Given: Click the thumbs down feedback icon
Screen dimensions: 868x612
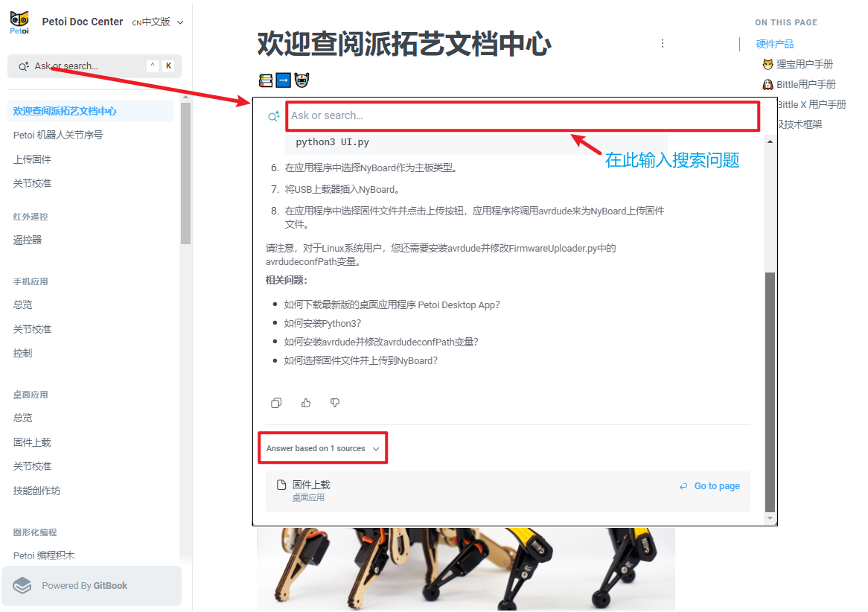Looking at the screenshot, I should pos(335,403).
